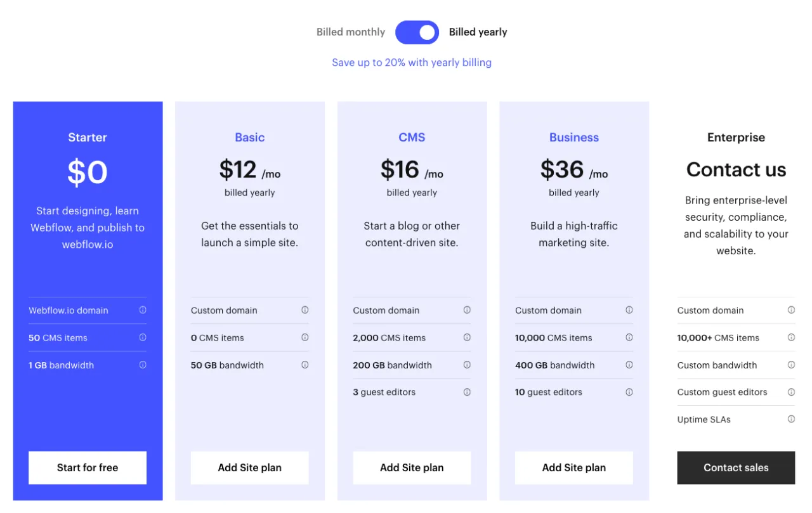The image size is (812, 513).
Task: Click info icon beside Webflow.io domain
Action: coord(143,310)
